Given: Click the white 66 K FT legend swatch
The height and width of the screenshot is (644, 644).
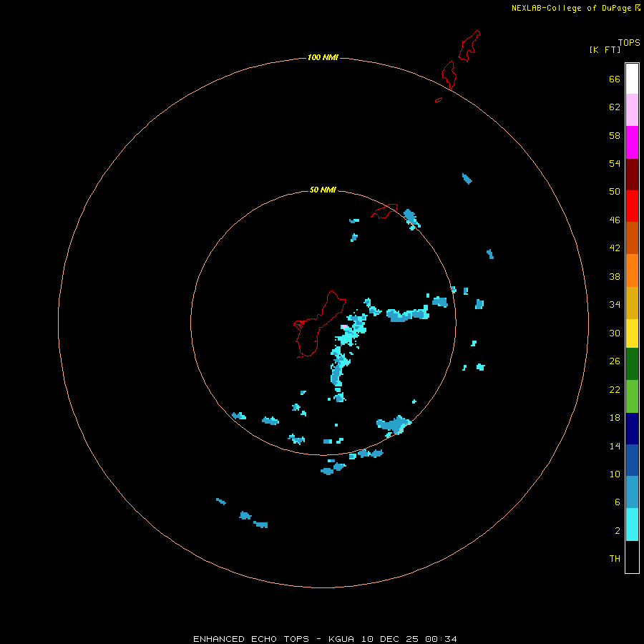Looking at the screenshot, I should [x=632, y=79].
